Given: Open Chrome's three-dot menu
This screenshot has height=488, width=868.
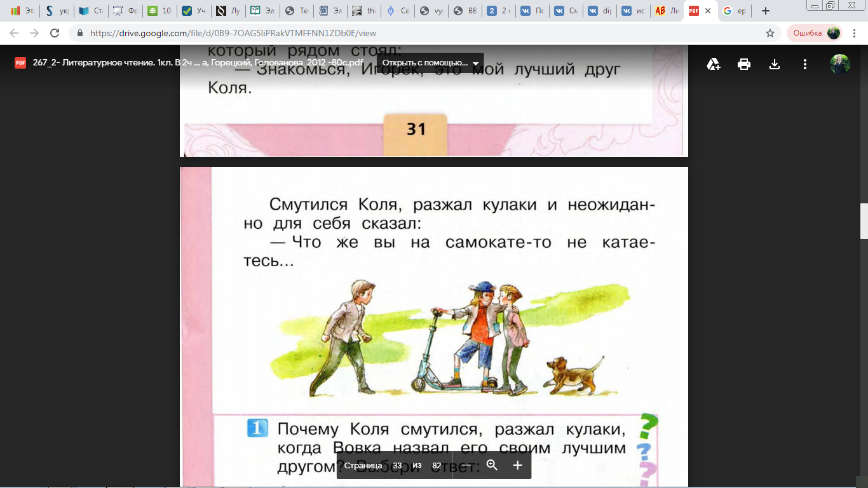Looking at the screenshot, I should (x=855, y=33).
